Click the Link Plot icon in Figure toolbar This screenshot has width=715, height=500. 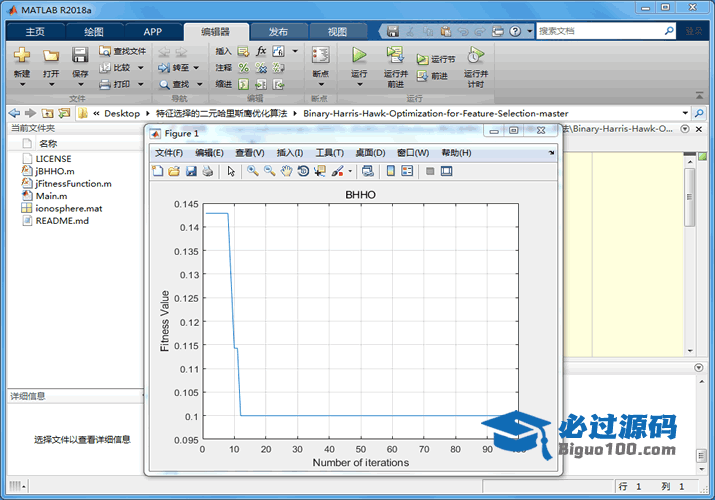368,171
